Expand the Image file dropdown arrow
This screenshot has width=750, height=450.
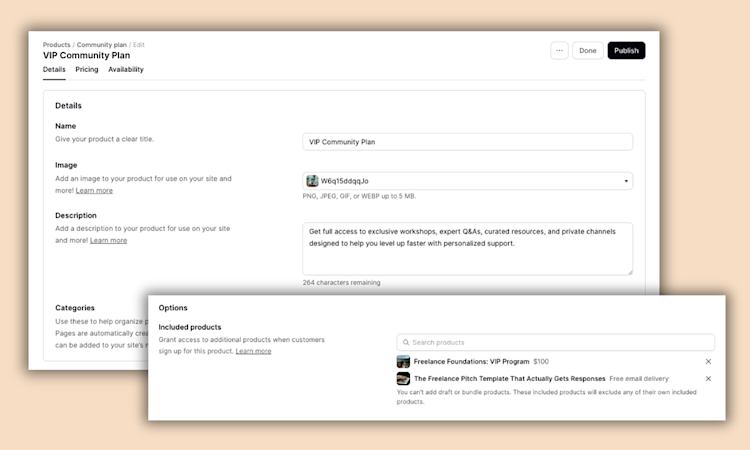tap(626, 181)
